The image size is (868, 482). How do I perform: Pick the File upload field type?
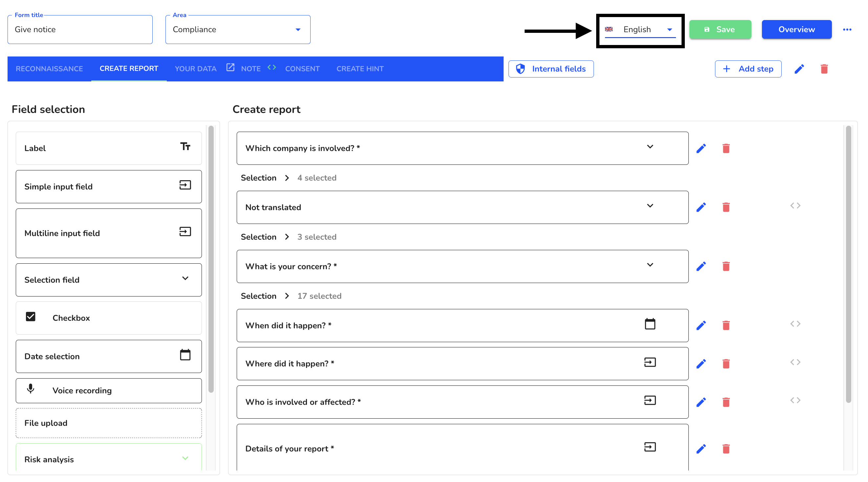(108, 423)
